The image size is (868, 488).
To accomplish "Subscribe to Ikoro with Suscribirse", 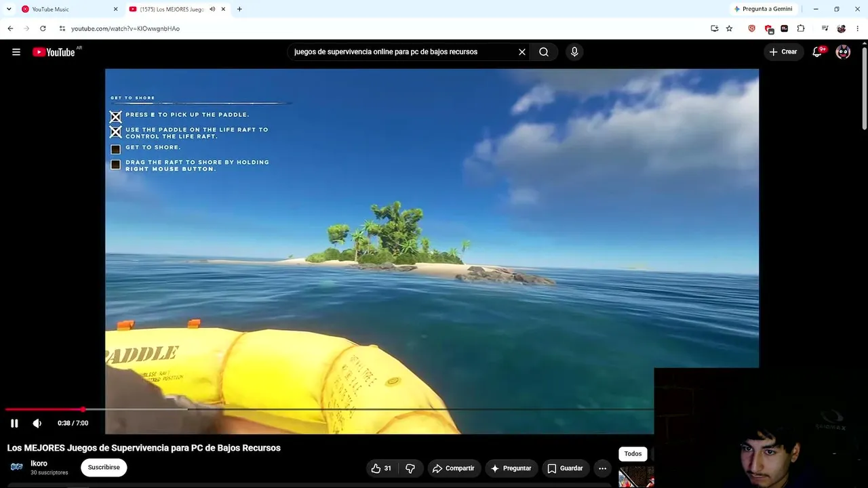I will (x=104, y=468).
